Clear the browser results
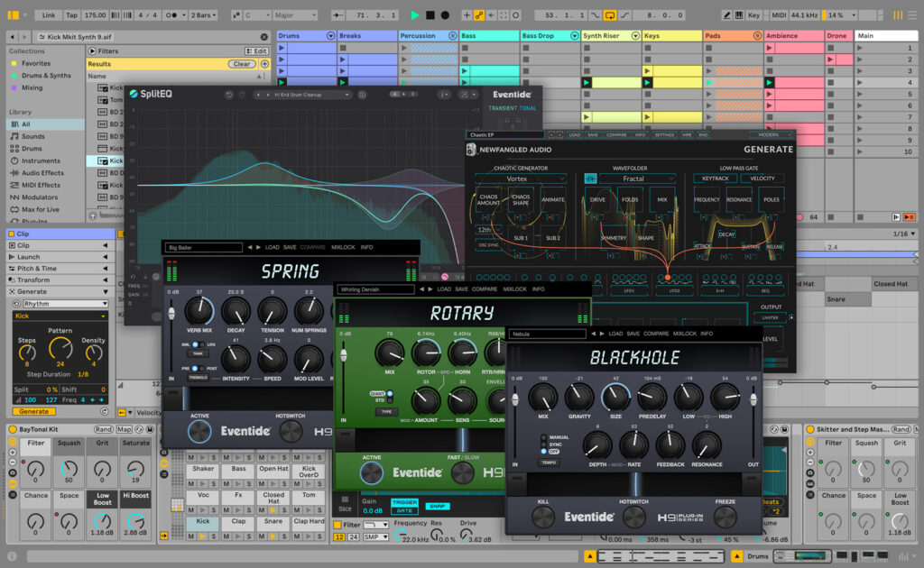This screenshot has width=924, height=568. [242, 64]
